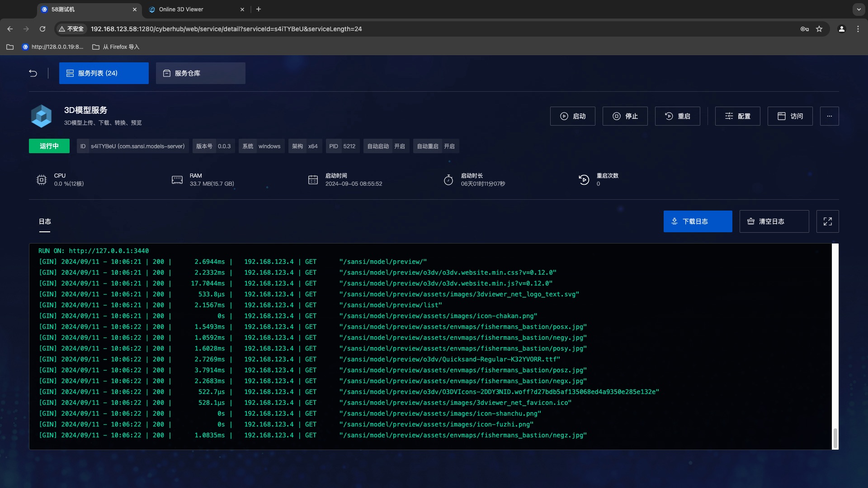
Task: Click the RAM memory icon
Action: [177, 180]
